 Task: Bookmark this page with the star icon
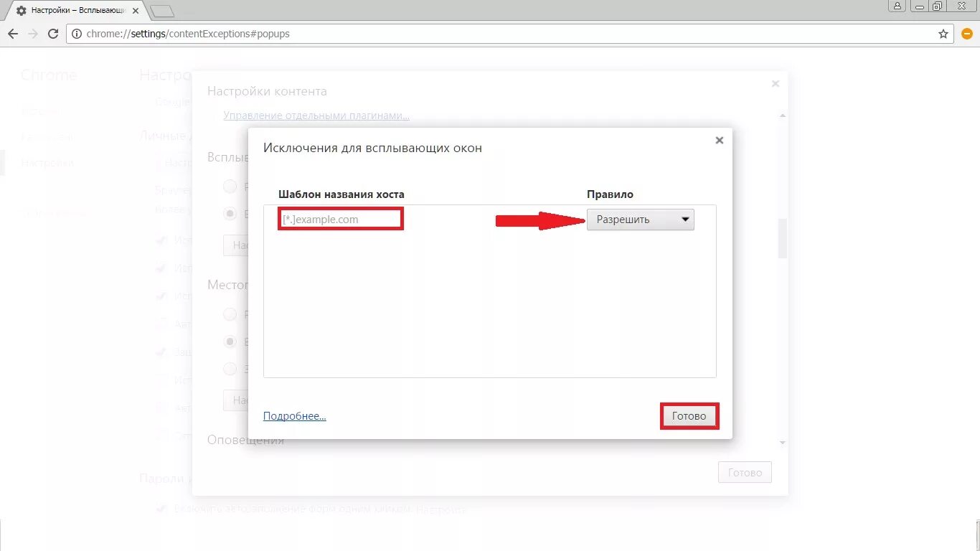click(943, 34)
